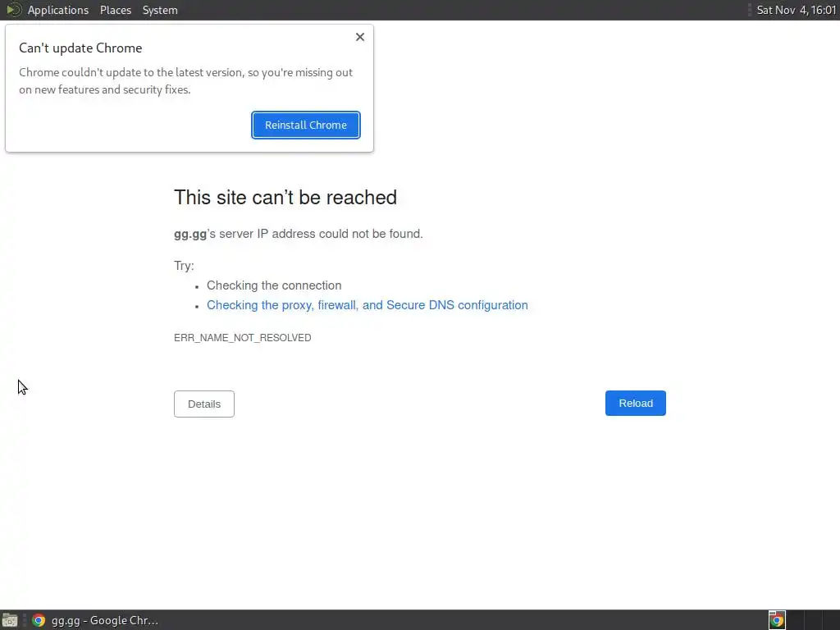This screenshot has width=840, height=630.
Task: Show error Details
Action: [204, 404]
